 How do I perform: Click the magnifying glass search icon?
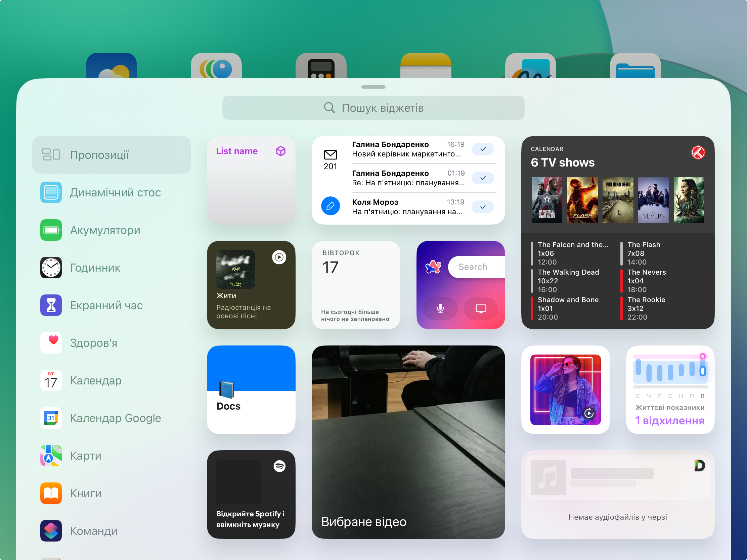pos(329,108)
